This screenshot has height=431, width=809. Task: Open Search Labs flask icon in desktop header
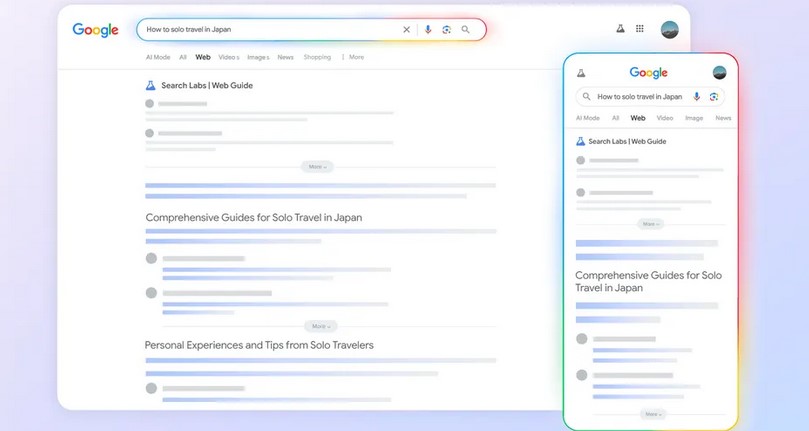point(621,29)
